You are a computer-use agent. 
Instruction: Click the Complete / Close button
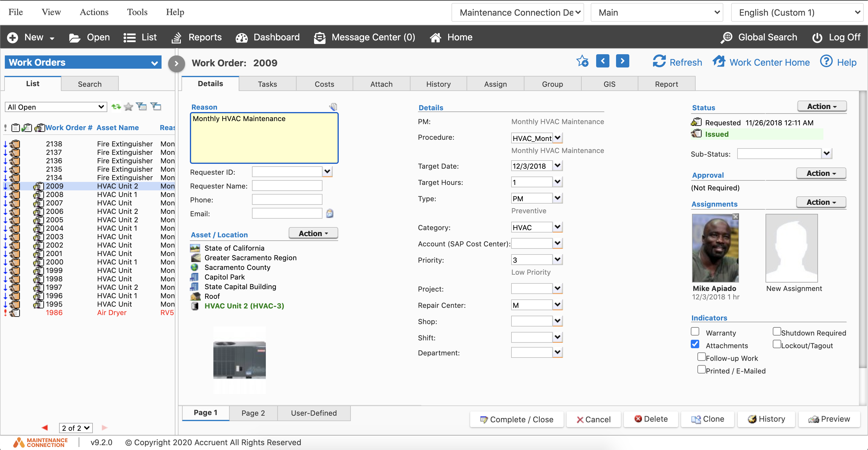(x=517, y=419)
